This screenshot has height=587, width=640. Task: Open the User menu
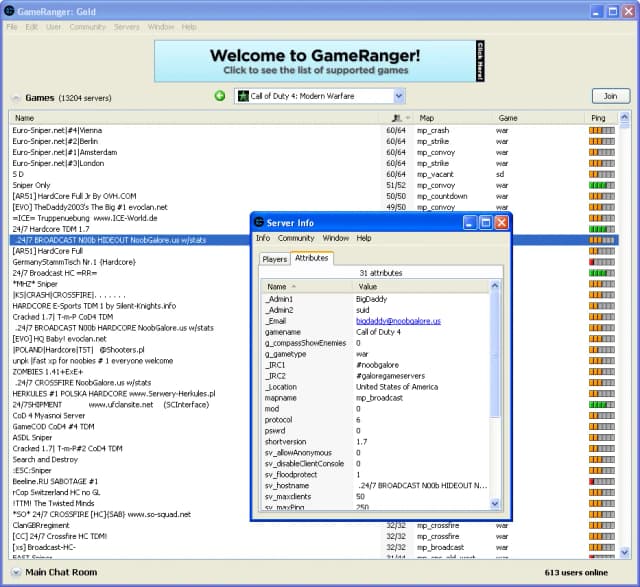click(x=53, y=27)
